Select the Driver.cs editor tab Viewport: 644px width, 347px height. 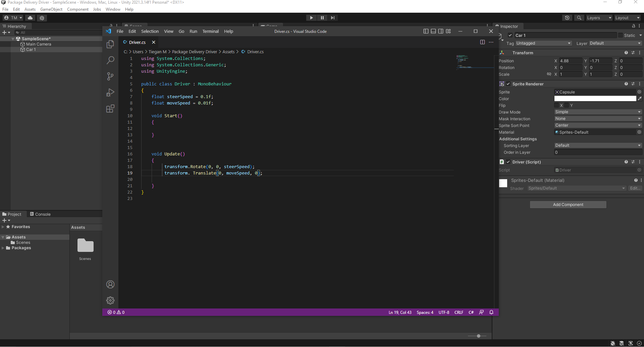click(137, 42)
